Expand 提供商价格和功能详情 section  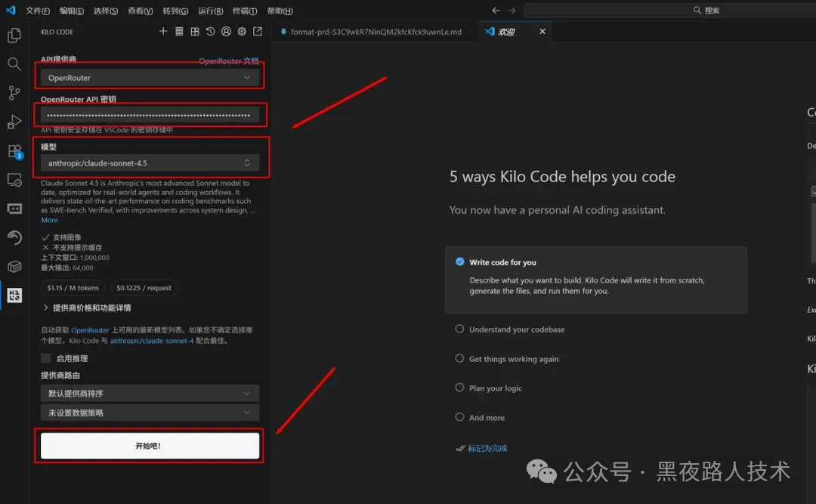pyautogui.click(x=91, y=308)
